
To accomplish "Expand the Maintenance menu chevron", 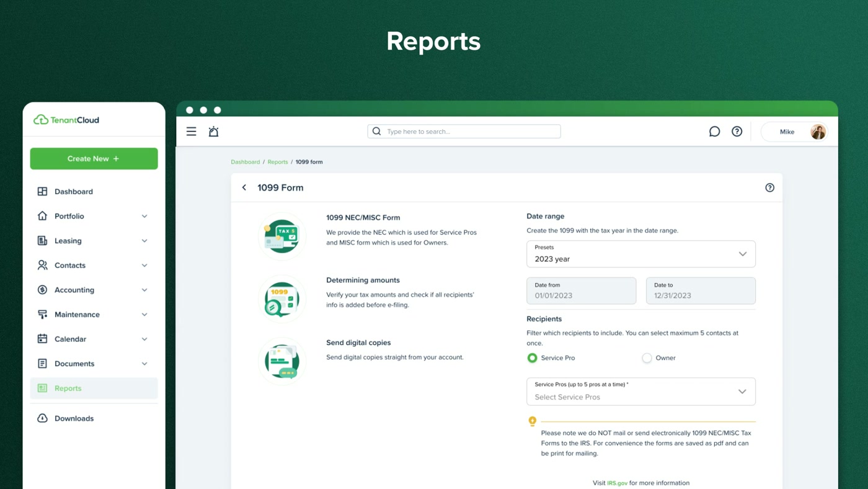I will [144, 315].
